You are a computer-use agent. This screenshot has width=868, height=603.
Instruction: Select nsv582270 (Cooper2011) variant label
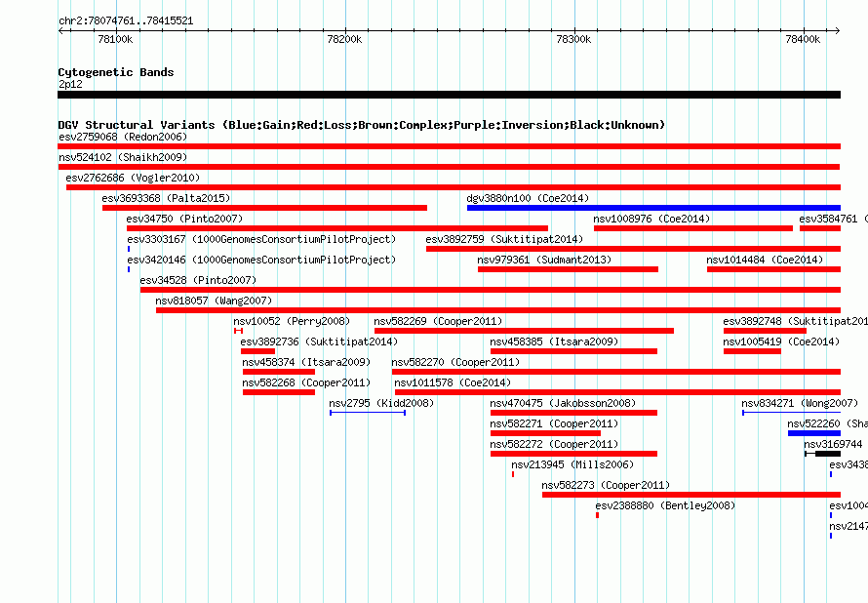pos(455,362)
